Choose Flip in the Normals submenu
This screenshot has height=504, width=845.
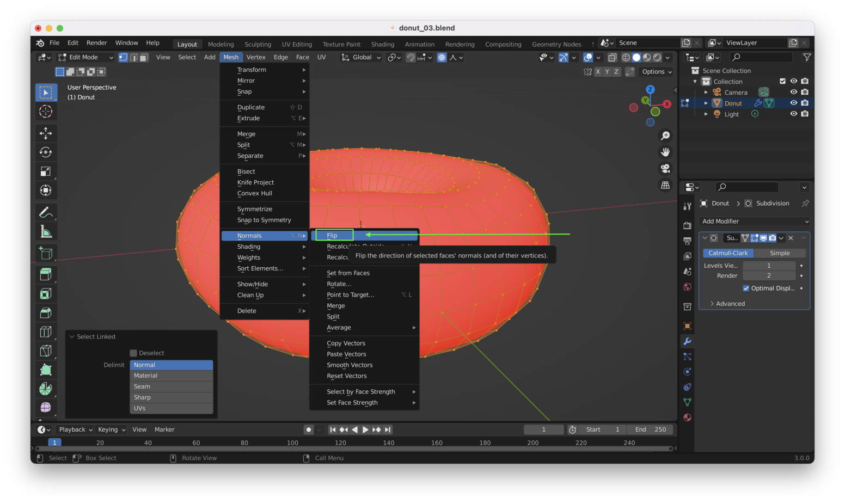(x=332, y=235)
